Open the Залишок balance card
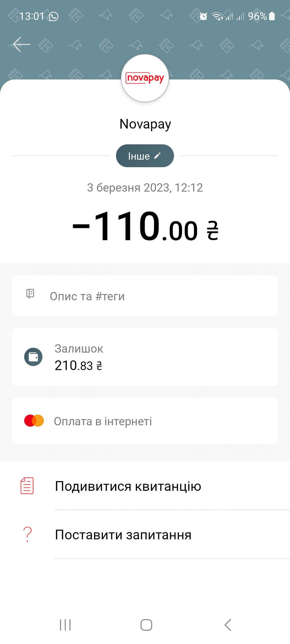This screenshot has width=290, height=644. click(145, 357)
